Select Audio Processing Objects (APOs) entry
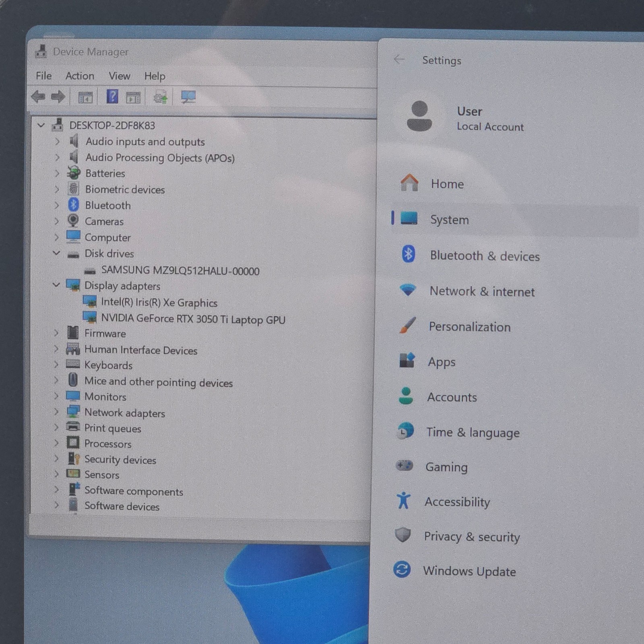 [x=160, y=158]
